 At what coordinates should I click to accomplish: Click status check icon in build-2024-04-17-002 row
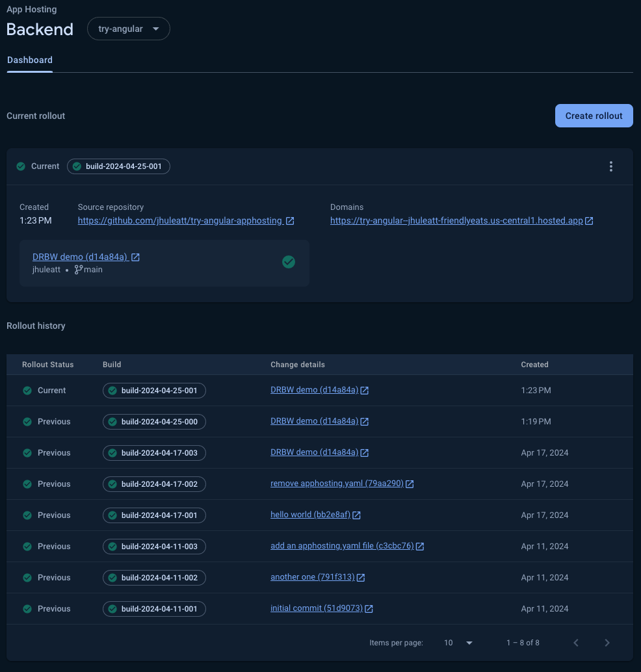click(x=27, y=484)
